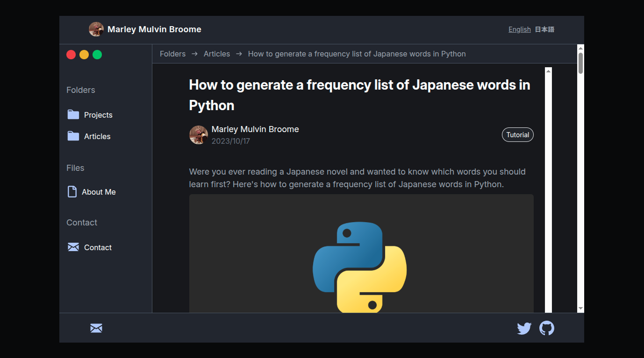
Task: Click the author avatar beside the article date
Action: pos(199,135)
